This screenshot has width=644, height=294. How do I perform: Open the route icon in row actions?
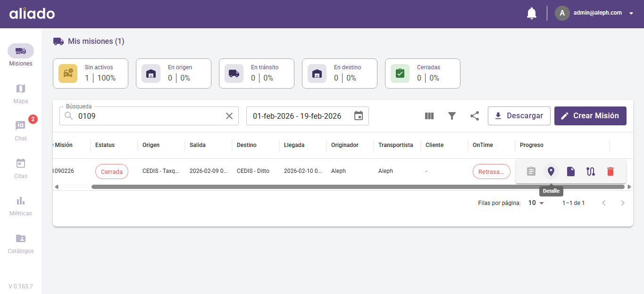pyautogui.click(x=591, y=171)
